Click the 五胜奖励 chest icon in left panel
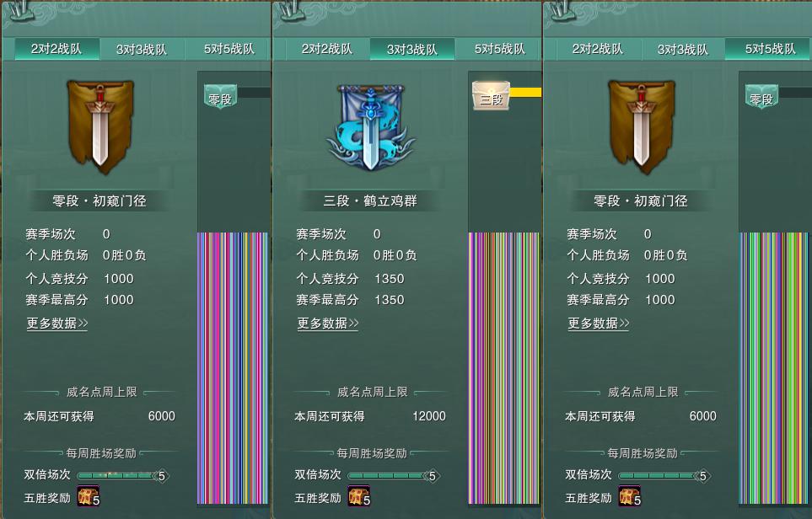 coord(88,496)
